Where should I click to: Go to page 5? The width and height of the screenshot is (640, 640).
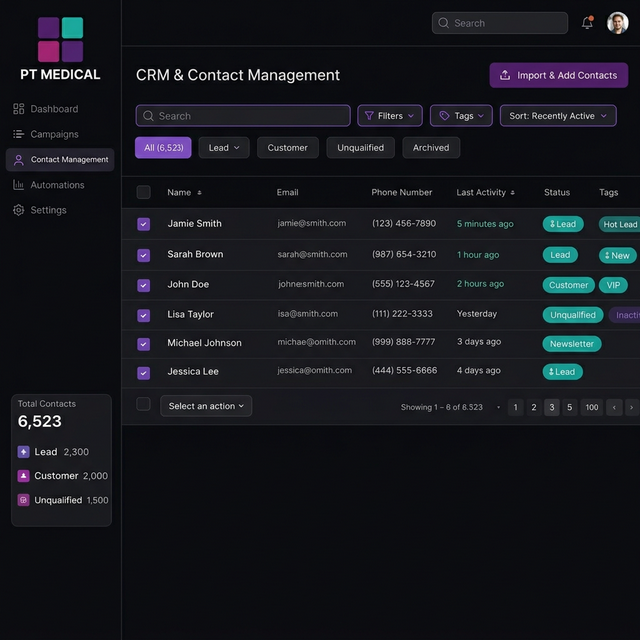pyautogui.click(x=570, y=407)
